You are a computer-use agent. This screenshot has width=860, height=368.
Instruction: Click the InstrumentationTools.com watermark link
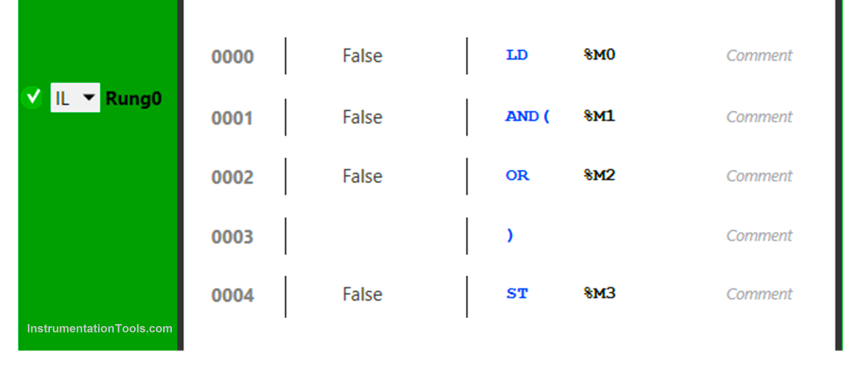tap(99, 329)
